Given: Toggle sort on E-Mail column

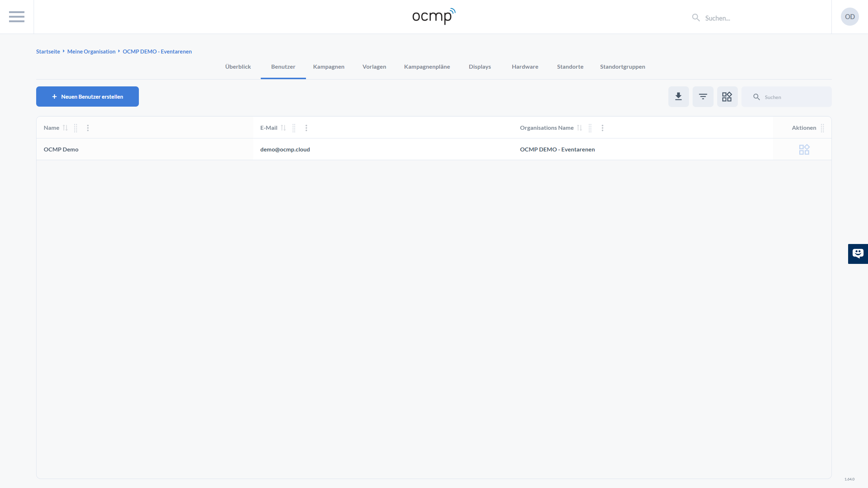Looking at the screenshot, I should [x=283, y=128].
